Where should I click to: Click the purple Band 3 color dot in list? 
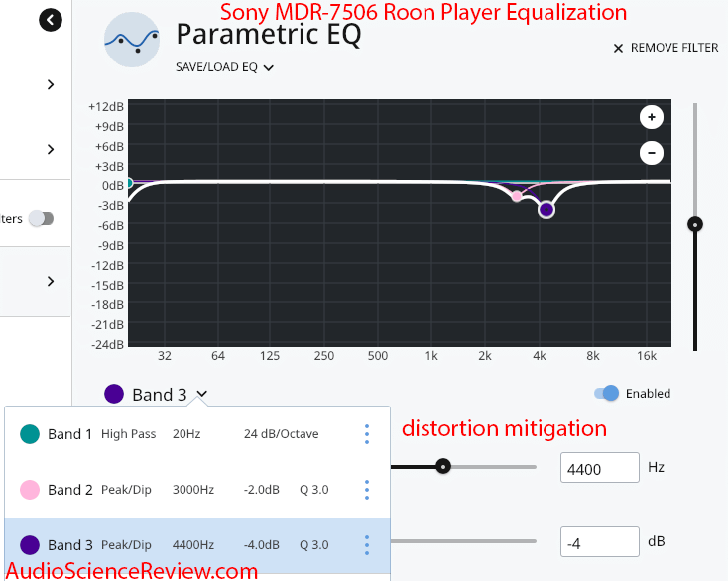pos(30,545)
